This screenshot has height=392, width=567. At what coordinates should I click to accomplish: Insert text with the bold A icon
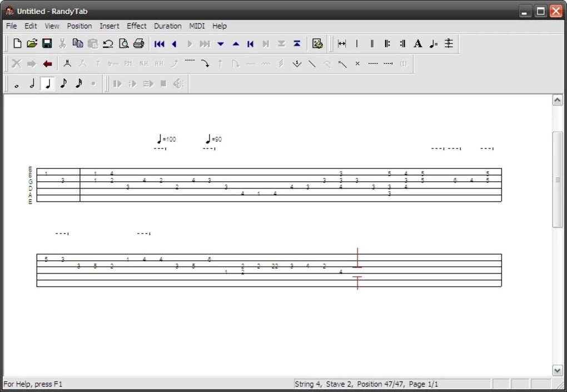pyautogui.click(x=418, y=43)
